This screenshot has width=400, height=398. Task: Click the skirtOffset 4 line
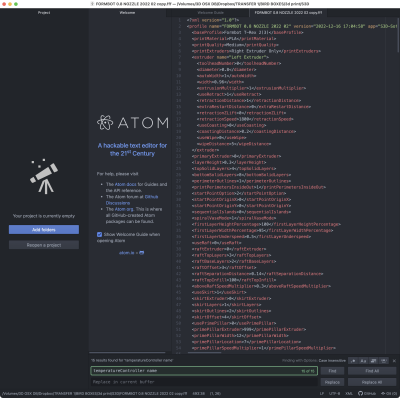click(226, 317)
